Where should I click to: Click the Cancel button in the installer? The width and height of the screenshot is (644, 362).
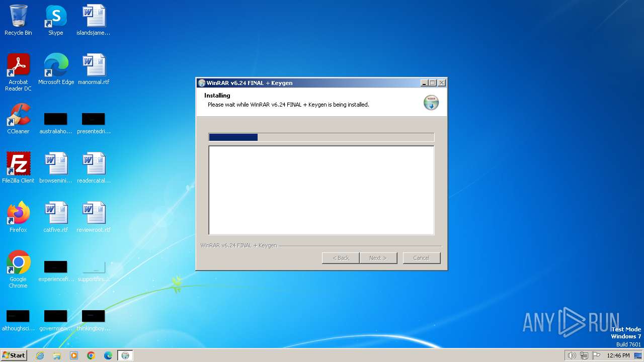click(x=422, y=258)
